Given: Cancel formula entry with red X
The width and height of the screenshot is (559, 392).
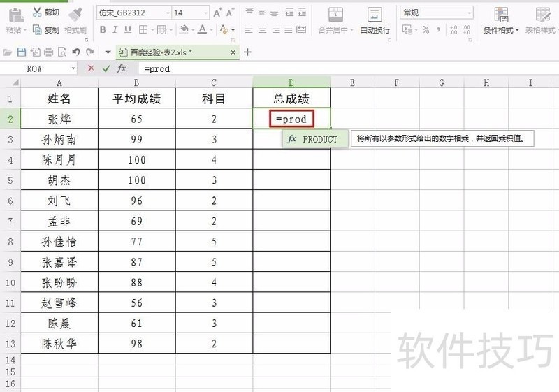Looking at the screenshot, I should click(91, 68).
